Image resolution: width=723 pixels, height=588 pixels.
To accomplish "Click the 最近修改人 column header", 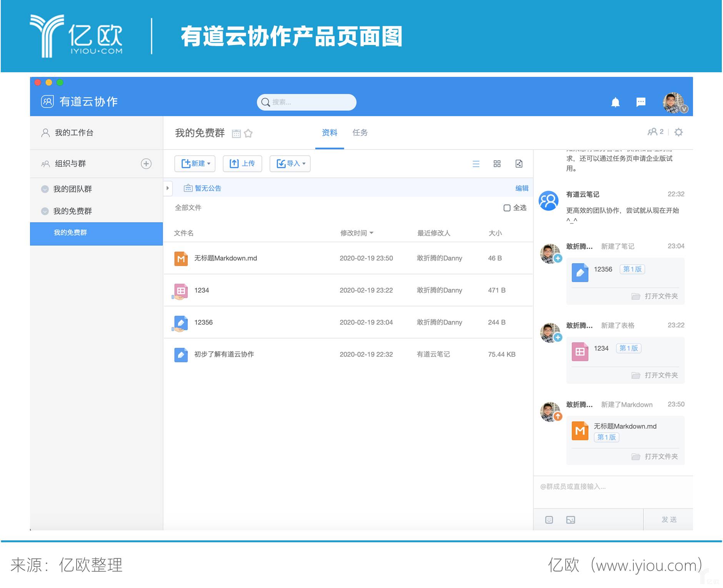I will coord(434,233).
